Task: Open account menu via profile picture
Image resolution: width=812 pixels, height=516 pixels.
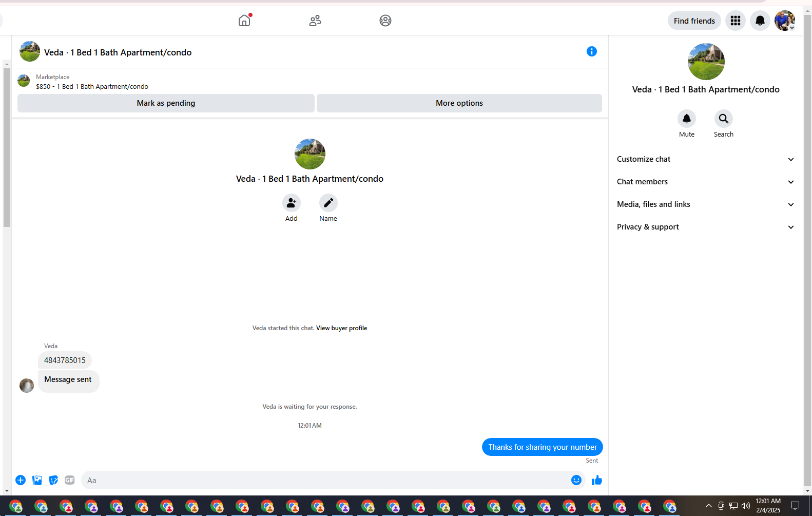Action: pyautogui.click(x=785, y=21)
